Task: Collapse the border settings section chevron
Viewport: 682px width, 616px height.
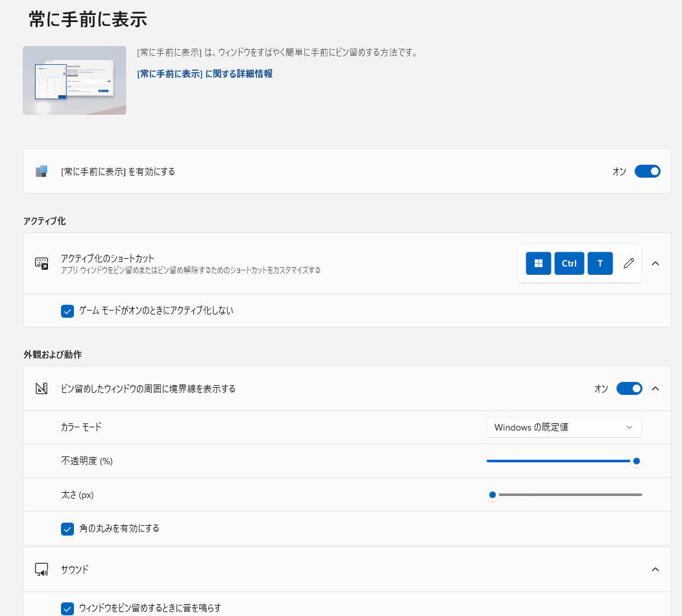Action: [x=655, y=389]
